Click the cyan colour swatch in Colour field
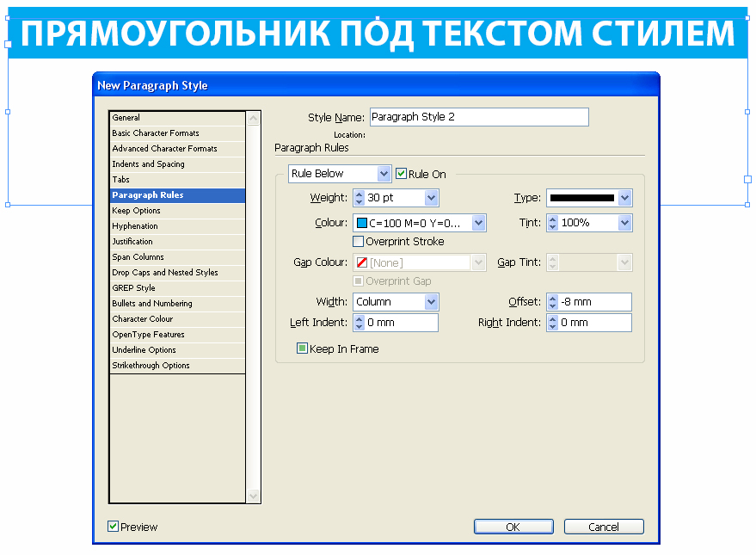Viewport: 756px width, 555px height. [x=361, y=223]
